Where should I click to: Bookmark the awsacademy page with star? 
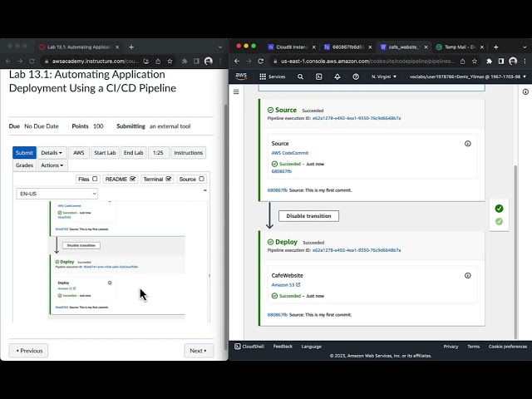pyautogui.click(x=170, y=61)
